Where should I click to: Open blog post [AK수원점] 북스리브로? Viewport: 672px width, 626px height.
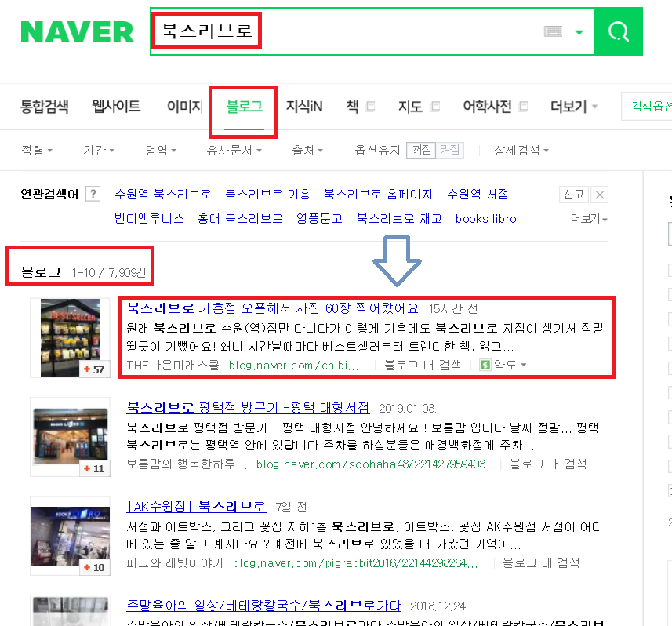point(196,507)
